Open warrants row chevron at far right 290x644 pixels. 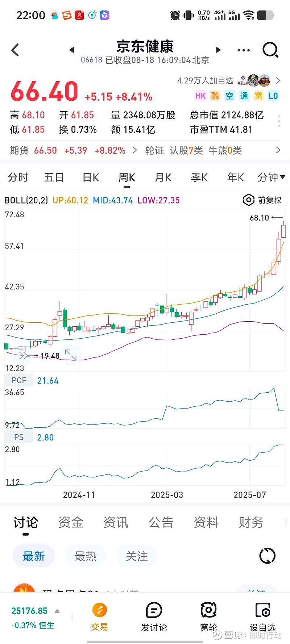(x=278, y=150)
